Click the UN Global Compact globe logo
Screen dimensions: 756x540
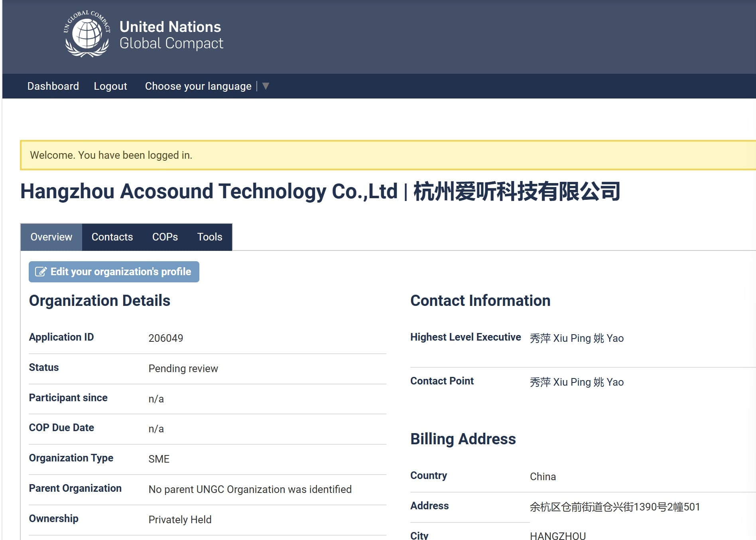pyautogui.click(x=87, y=34)
